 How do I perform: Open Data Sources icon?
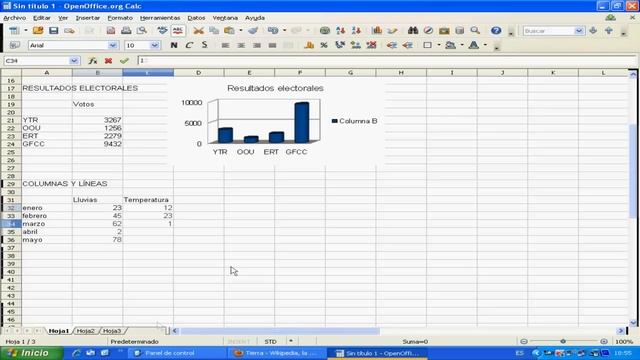pyautogui.click(x=460, y=31)
